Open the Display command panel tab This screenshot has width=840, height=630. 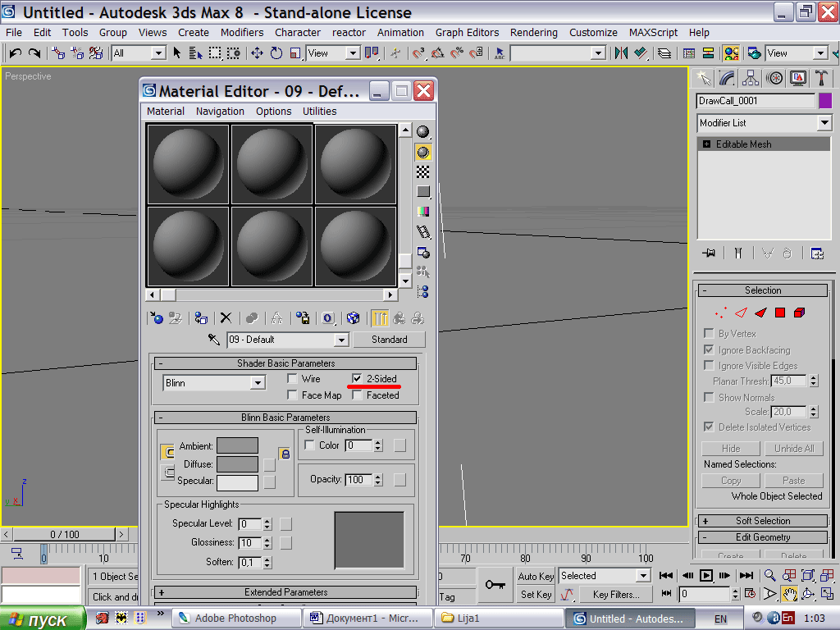797,79
